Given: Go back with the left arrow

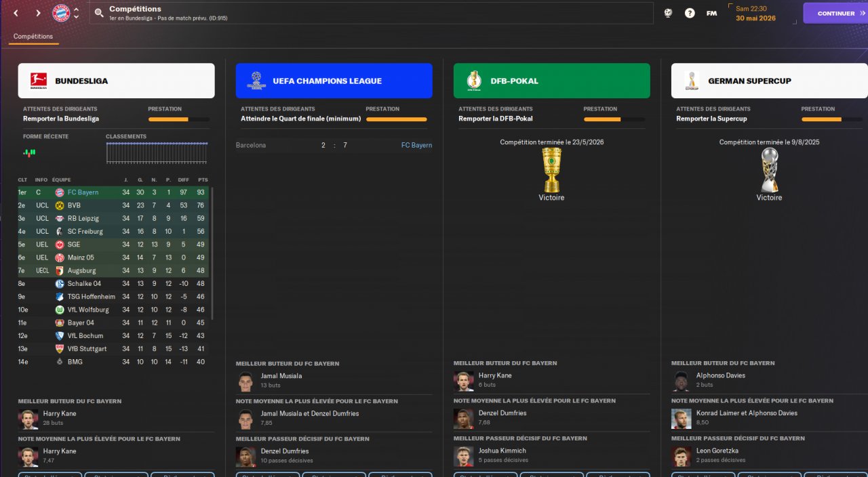Looking at the screenshot, I should coord(16,13).
